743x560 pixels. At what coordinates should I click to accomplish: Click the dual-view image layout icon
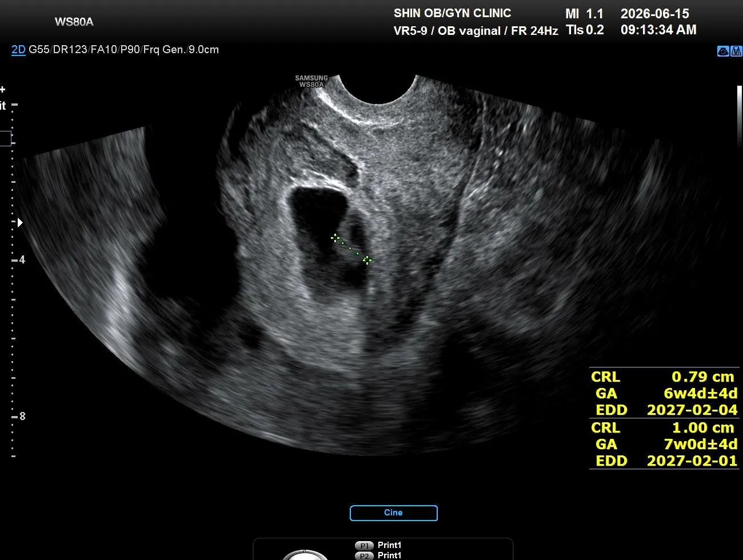(736, 51)
